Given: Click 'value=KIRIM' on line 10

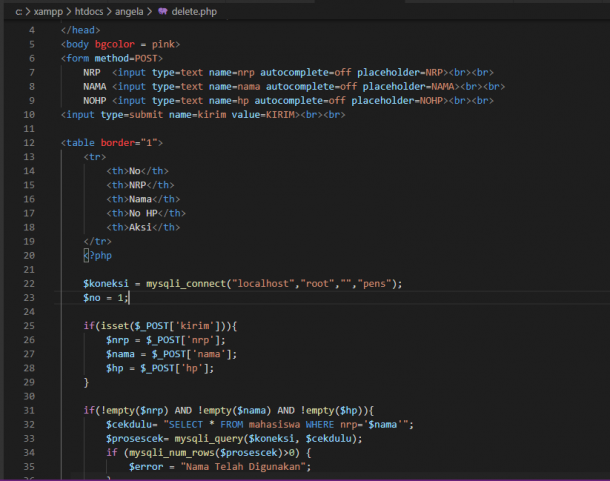Looking at the screenshot, I should click(x=263, y=114).
